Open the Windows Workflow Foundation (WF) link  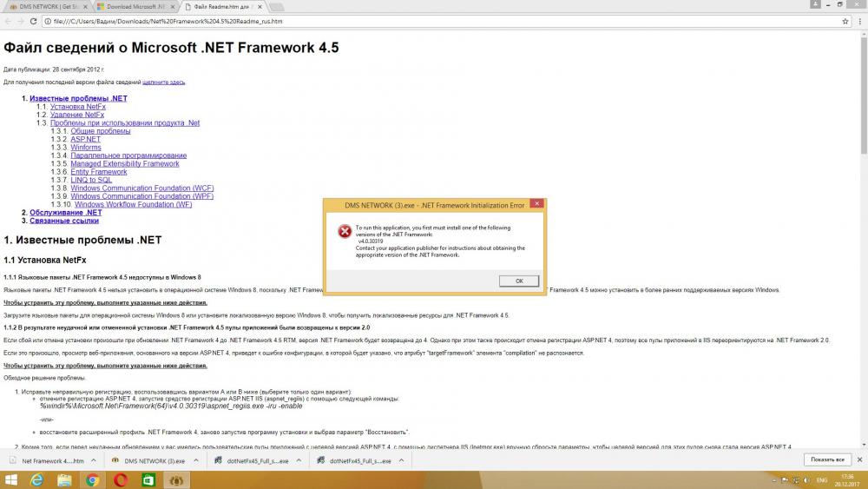pyautogui.click(x=134, y=205)
